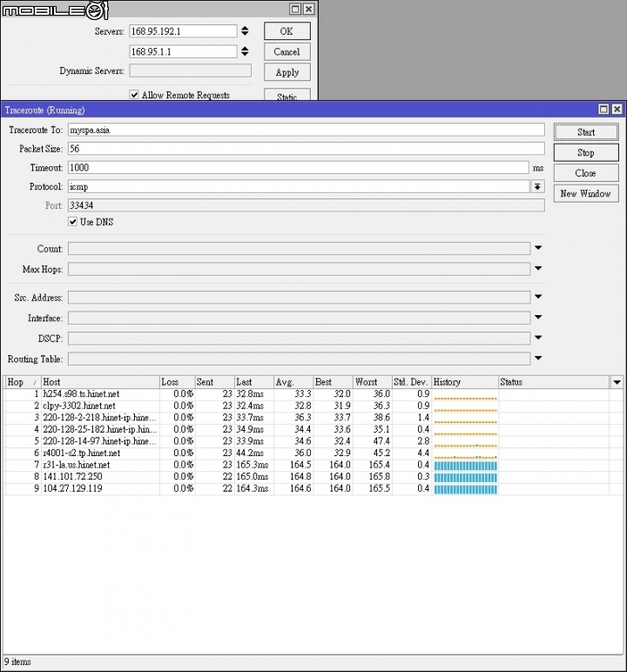The image size is (627, 672).
Task: Close the DNS Settings window
Action: (x=308, y=9)
